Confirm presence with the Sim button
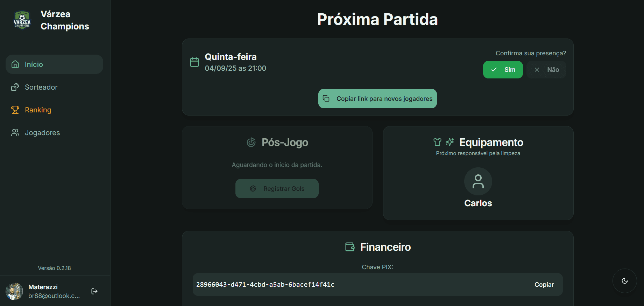This screenshot has height=306, width=644. coord(503,70)
